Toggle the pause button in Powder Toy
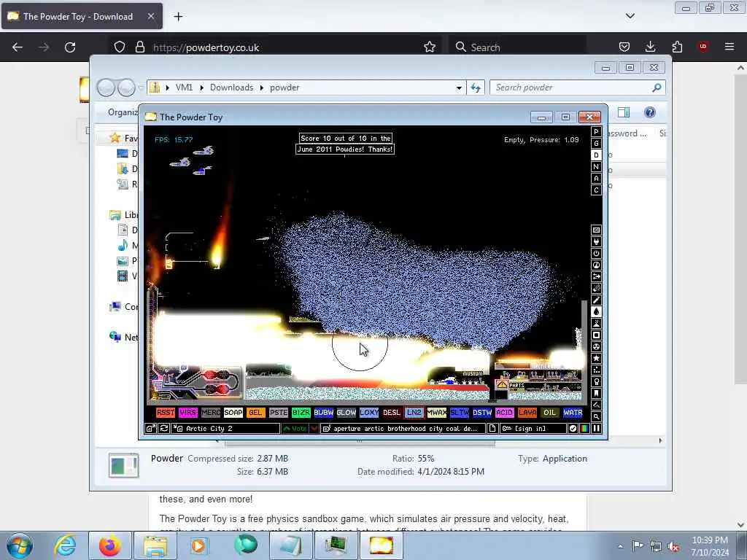747x560 pixels. [596, 429]
